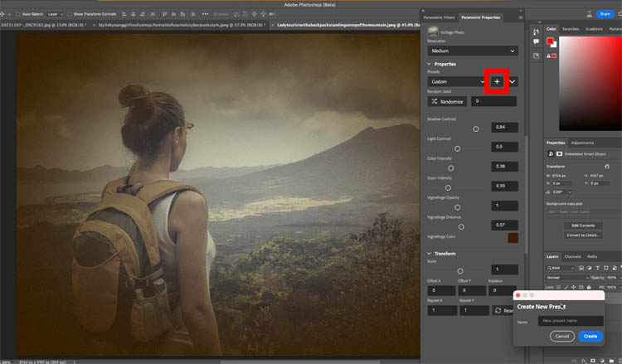Image resolution: width=622 pixels, height=364 pixels.
Task: Open the rotation angle dropdown
Action: click(570, 192)
